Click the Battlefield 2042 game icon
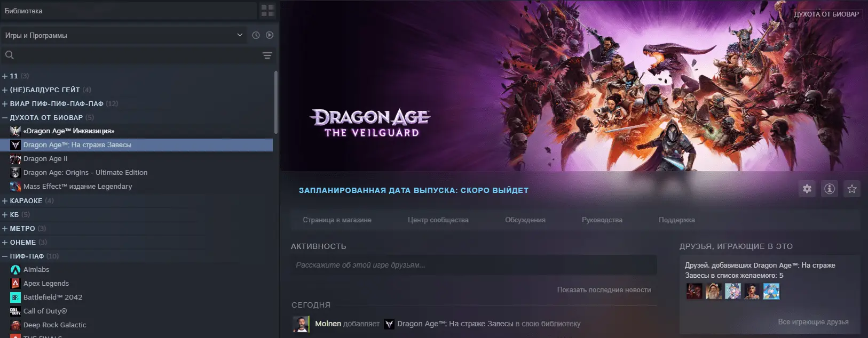Screen dimensions: 868x338 coord(15,297)
